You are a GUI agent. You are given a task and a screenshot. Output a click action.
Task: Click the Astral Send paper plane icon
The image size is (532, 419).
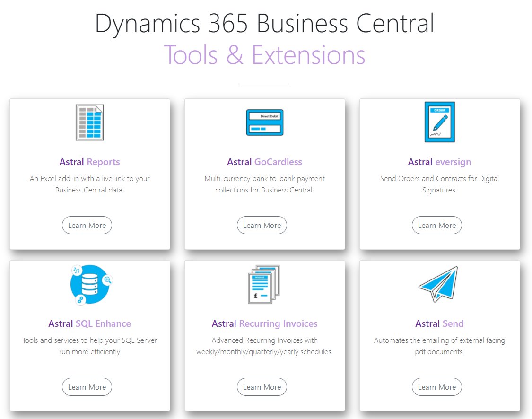438,284
